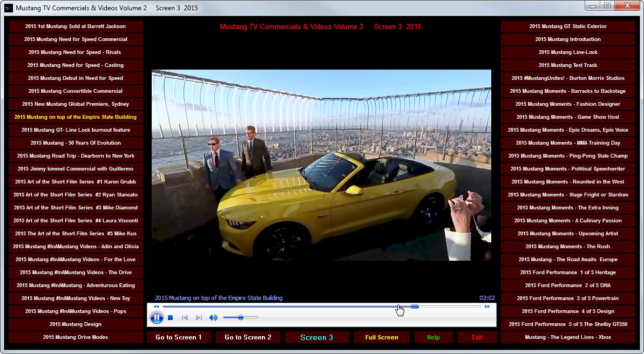Viewport: 644px width, 354px height.
Task: Play Mustang Moments - Political Speechwriter
Action: [568, 169]
